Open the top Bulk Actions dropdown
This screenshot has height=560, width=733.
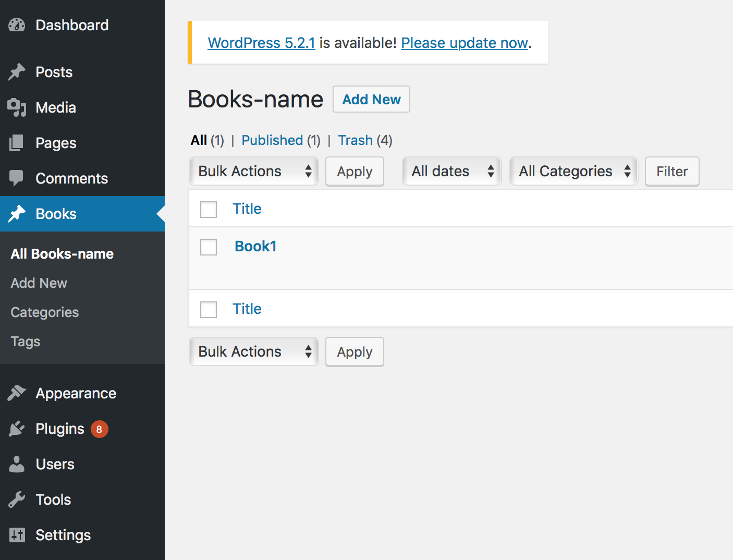coord(254,171)
